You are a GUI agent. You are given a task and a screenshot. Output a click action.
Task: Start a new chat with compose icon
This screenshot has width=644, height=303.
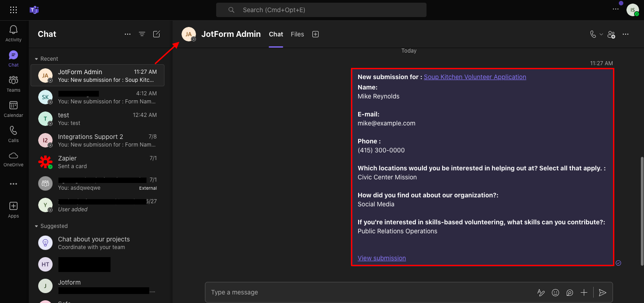[156, 34]
